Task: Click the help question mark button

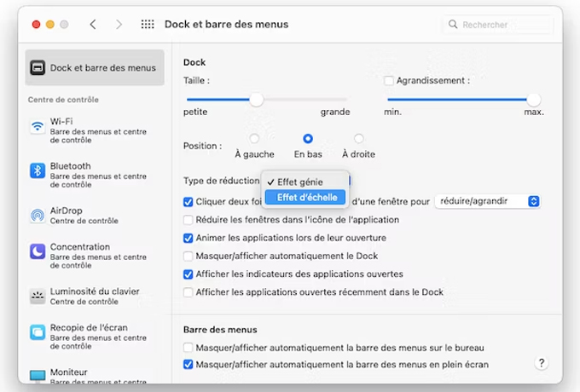Action: click(x=541, y=363)
